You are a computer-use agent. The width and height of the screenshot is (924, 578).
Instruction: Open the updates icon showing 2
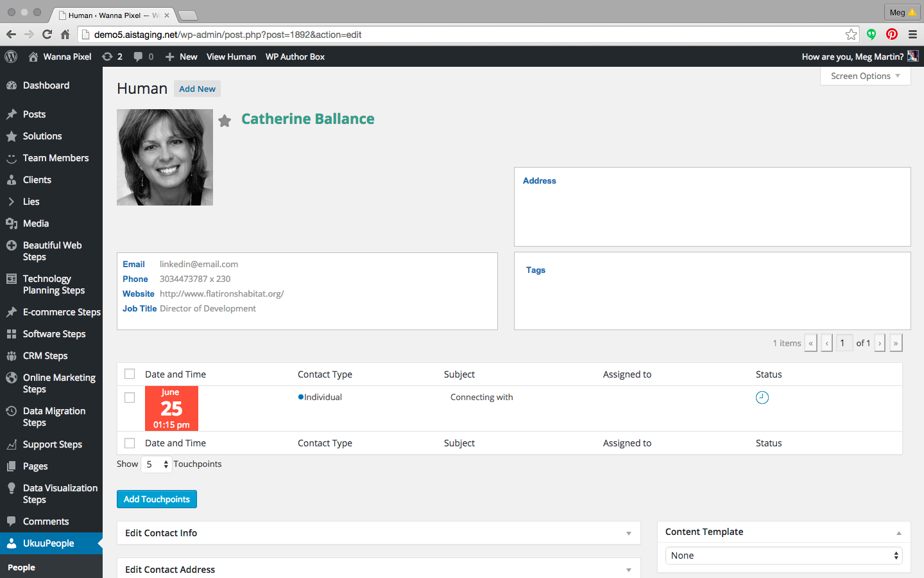tap(107, 57)
